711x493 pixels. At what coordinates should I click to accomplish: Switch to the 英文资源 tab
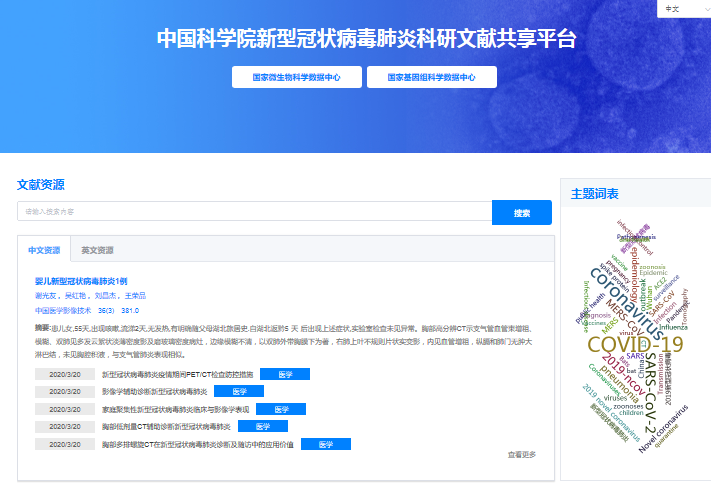(97, 250)
